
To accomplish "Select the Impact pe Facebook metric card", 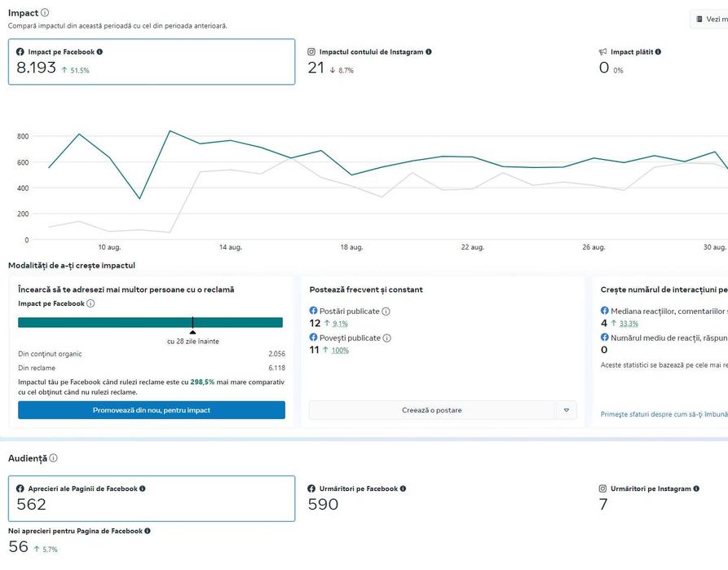I will 152,62.
